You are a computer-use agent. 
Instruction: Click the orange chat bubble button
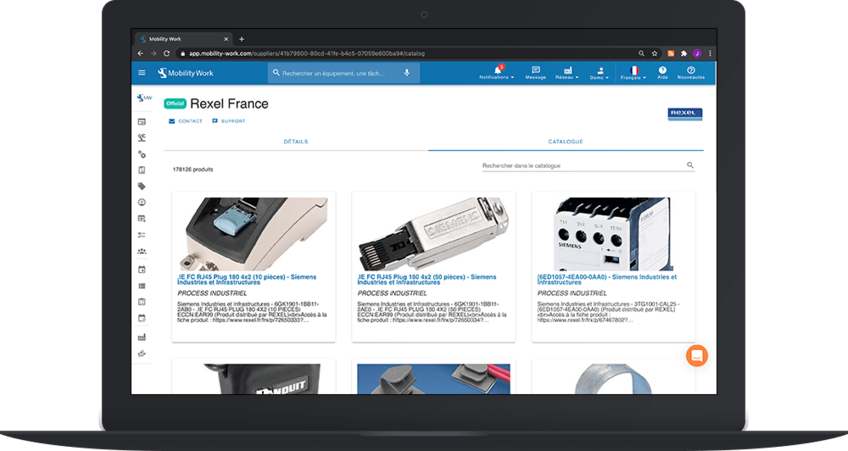coord(697,356)
